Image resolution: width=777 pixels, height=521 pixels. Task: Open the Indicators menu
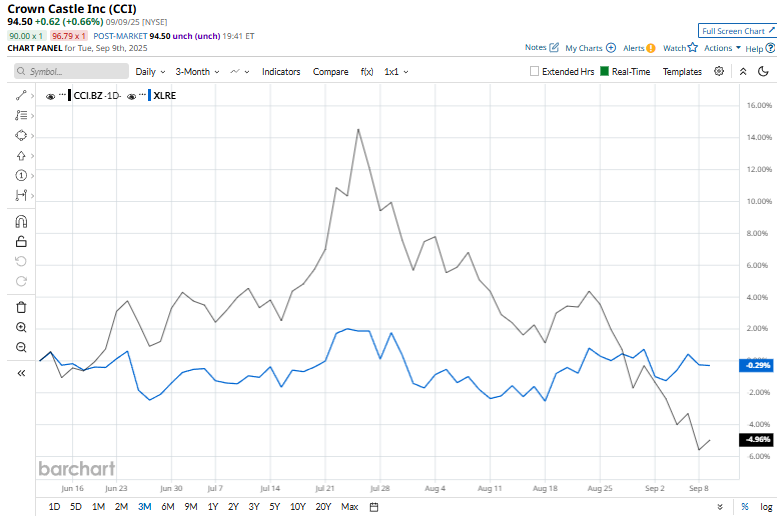pos(281,71)
